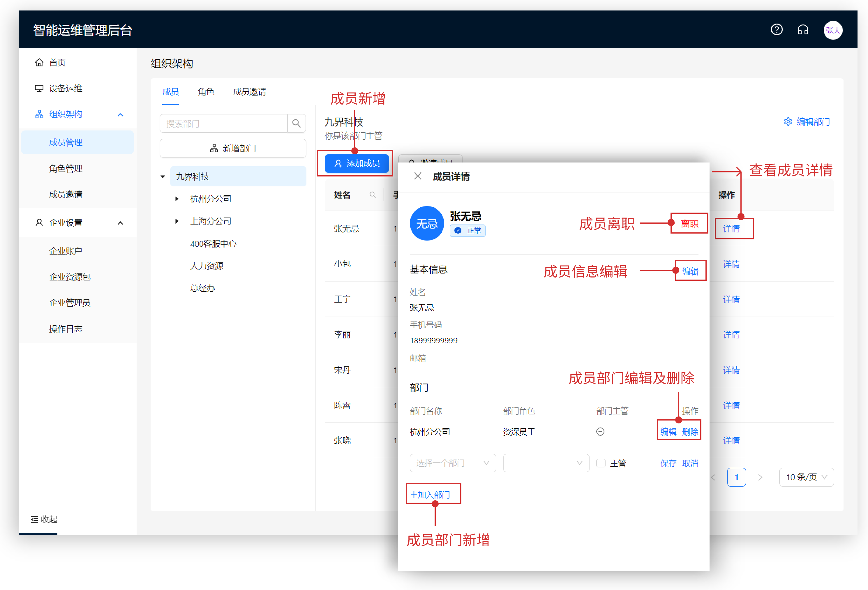Viewport: 868px width, 590px height.
Task: Open 首页 in the sidebar
Action: [x=78, y=62]
